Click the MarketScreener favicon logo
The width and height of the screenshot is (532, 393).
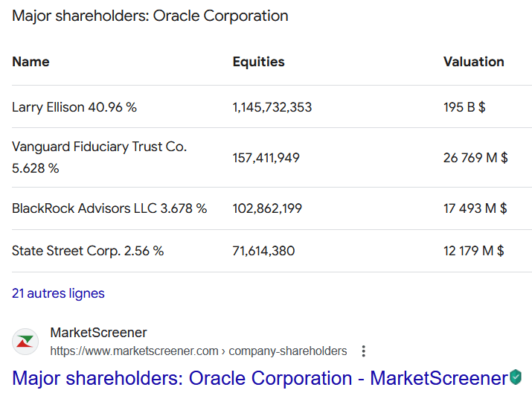25,342
